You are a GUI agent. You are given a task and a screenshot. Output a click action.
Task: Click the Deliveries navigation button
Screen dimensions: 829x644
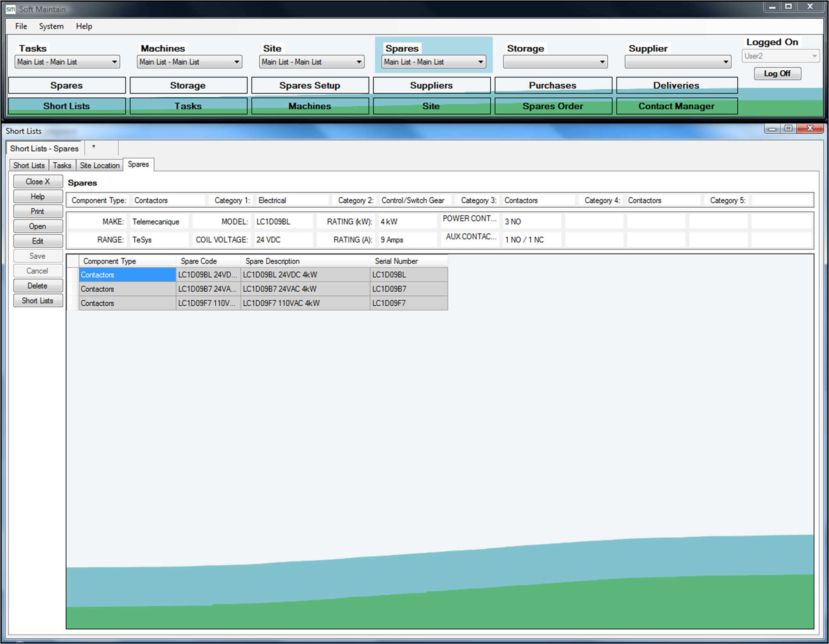[677, 85]
